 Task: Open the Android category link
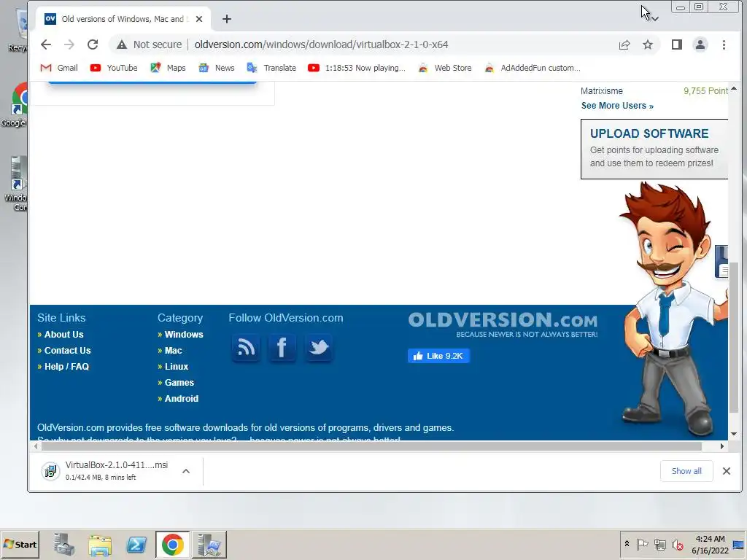pyautogui.click(x=181, y=399)
